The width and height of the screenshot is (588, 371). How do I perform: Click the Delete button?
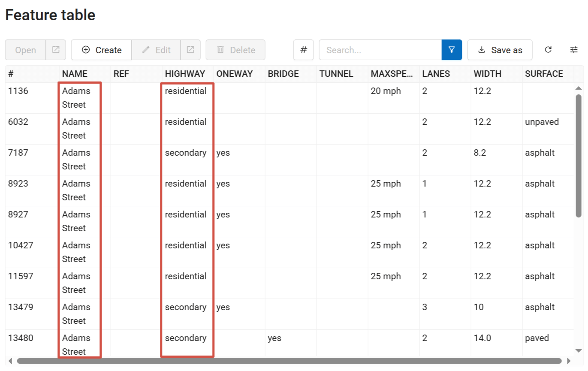coord(235,50)
